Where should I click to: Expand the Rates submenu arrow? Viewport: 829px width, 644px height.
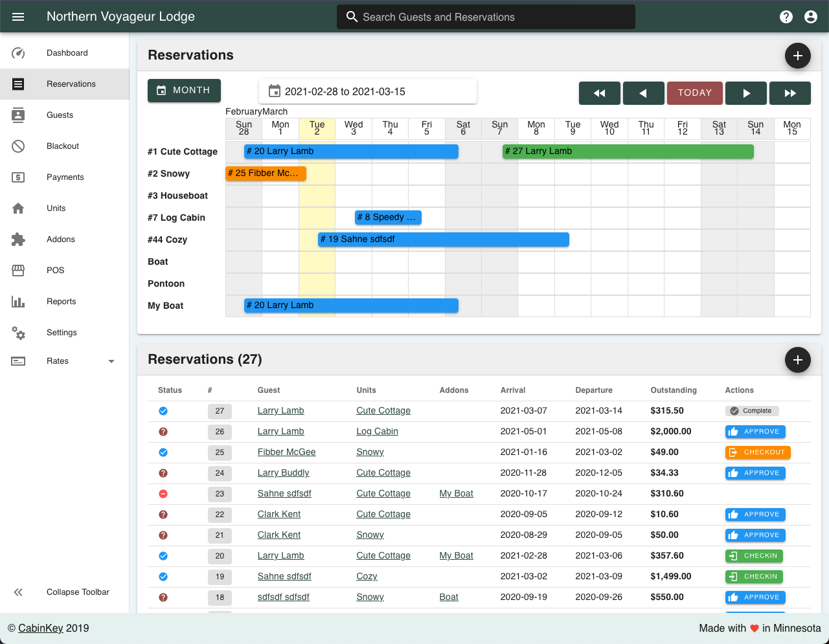pos(111,361)
